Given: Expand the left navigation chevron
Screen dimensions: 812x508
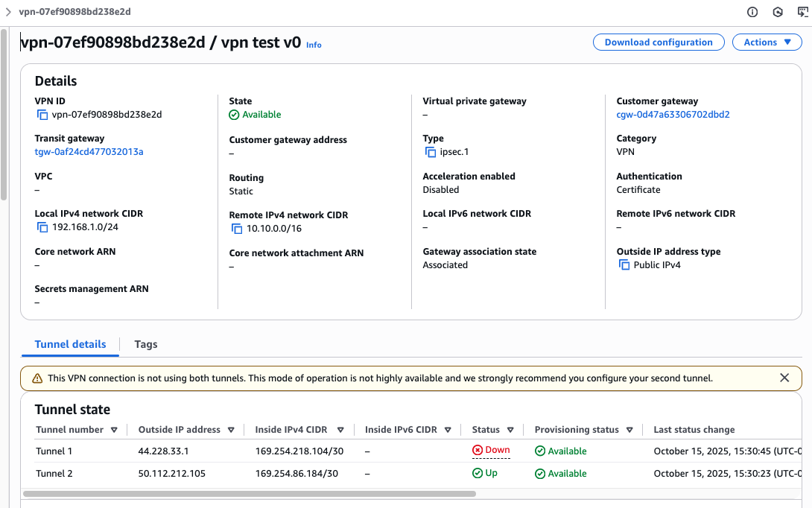Looking at the screenshot, I should tap(8, 12).
